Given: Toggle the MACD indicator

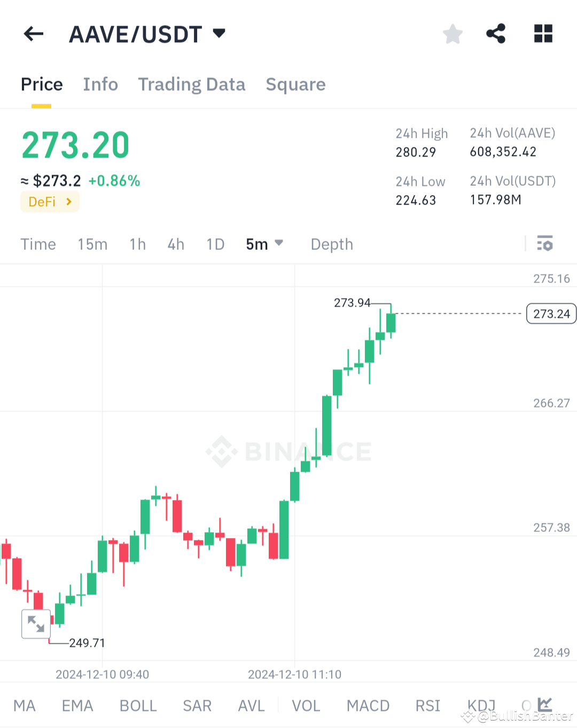Looking at the screenshot, I should pos(368,705).
